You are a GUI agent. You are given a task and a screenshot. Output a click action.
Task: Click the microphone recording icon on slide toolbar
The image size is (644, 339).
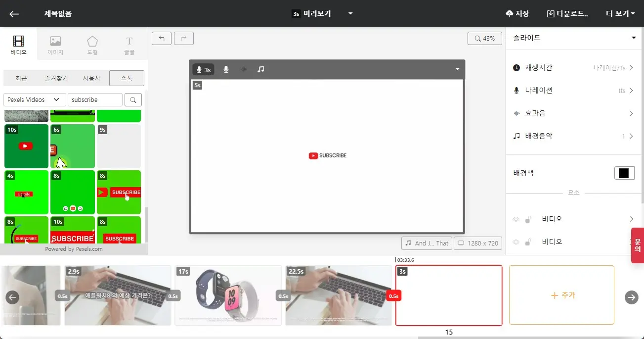pos(226,69)
